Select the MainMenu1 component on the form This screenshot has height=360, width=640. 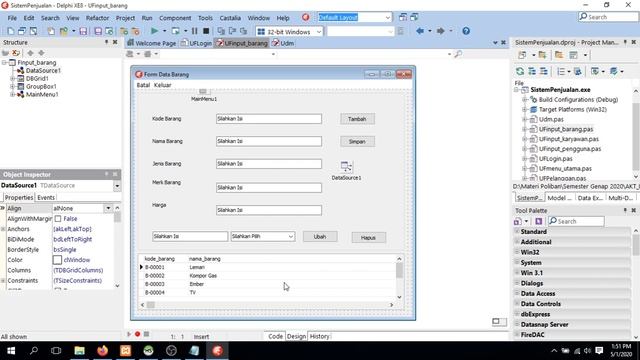(x=203, y=91)
